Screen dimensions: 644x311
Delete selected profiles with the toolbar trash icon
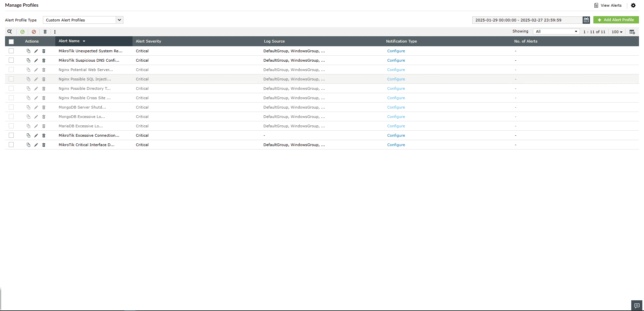(x=45, y=32)
